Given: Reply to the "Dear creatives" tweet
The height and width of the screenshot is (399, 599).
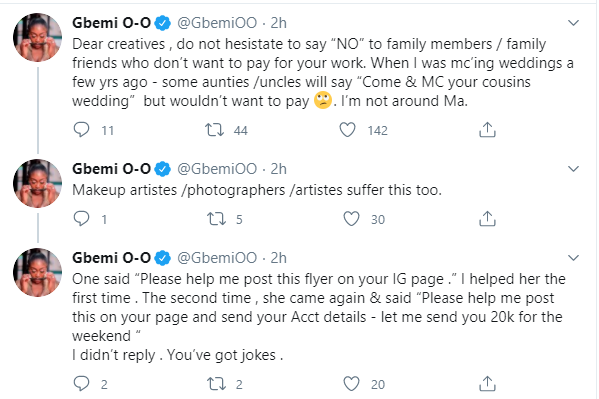Looking at the screenshot, I should [81, 130].
